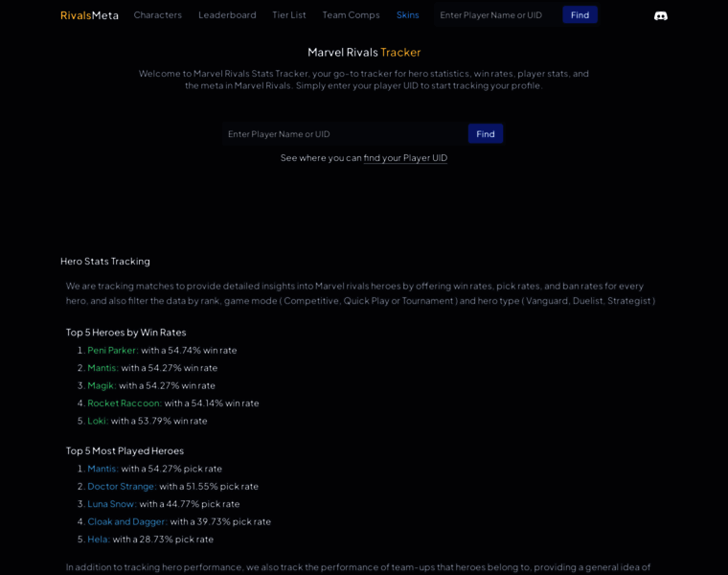The width and height of the screenshot is (728, 575).
Task: Click the 'Top 5 Most Played Heroes' heading
Action: point(125,450)
